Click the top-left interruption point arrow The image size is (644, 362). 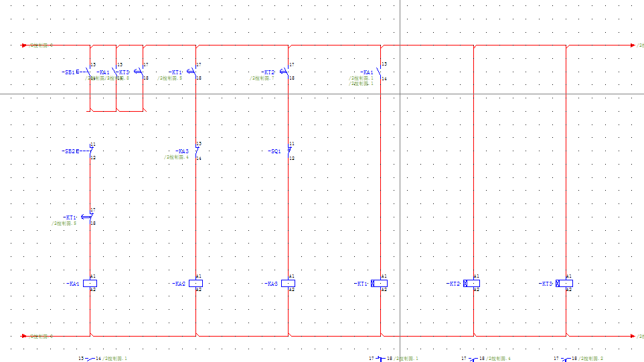pos(25,46)
